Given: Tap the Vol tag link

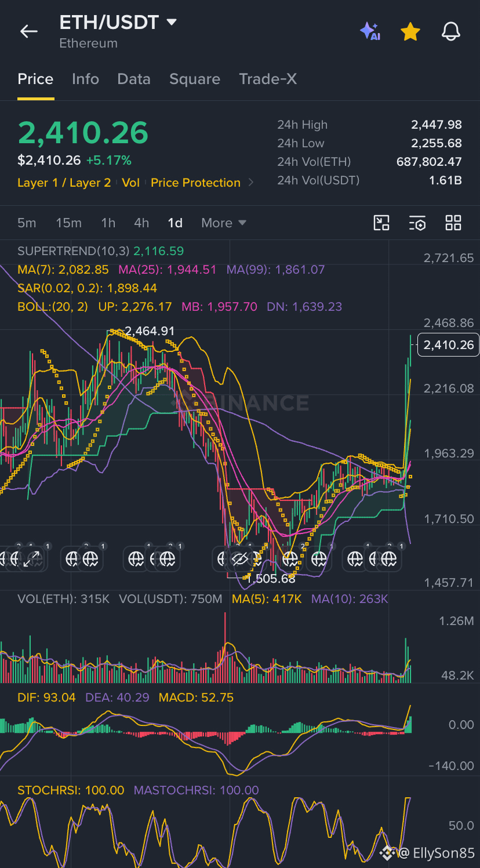Looking at the screenshot, I should pyautogui.click(x=131, y=183).
